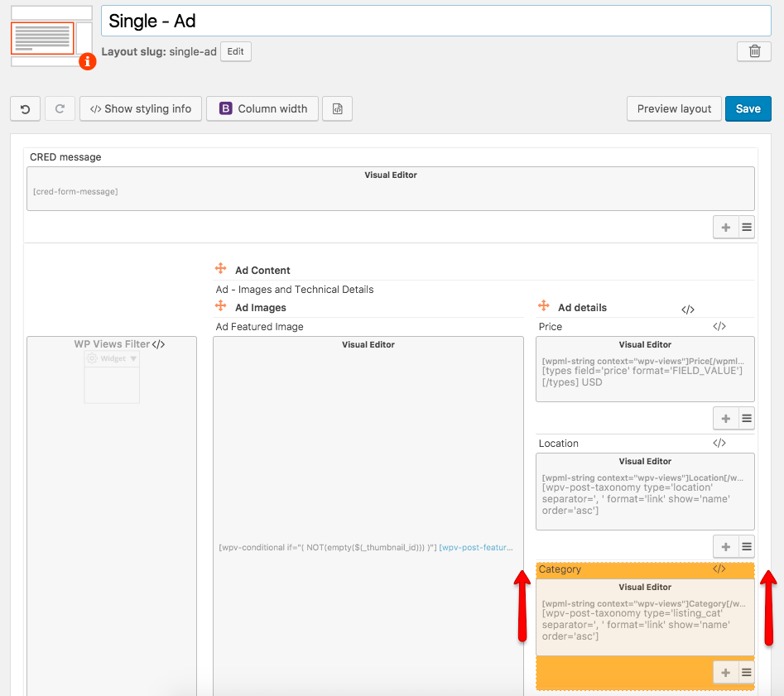Open the CRED message Visual Editor cell

tap(391, 189)
